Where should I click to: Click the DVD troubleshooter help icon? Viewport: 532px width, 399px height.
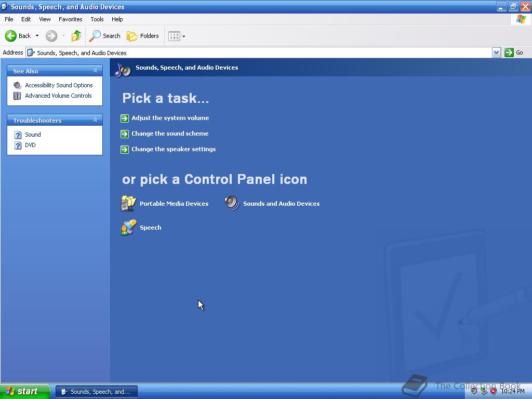[x=18, y=145]
